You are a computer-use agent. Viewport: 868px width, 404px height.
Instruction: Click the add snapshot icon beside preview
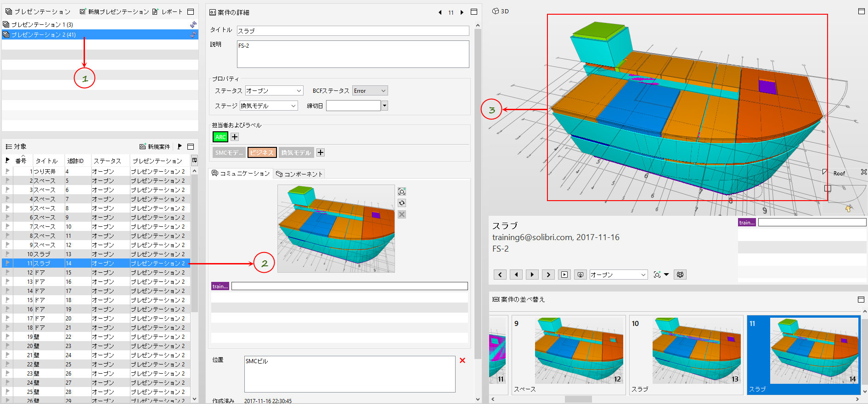coord(402,191)
